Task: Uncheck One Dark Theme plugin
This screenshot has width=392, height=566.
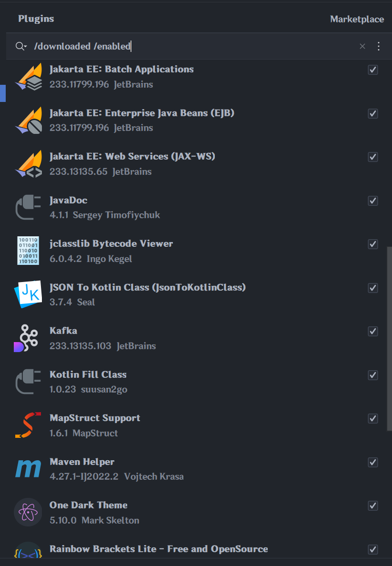Action: tap(373, 505)
